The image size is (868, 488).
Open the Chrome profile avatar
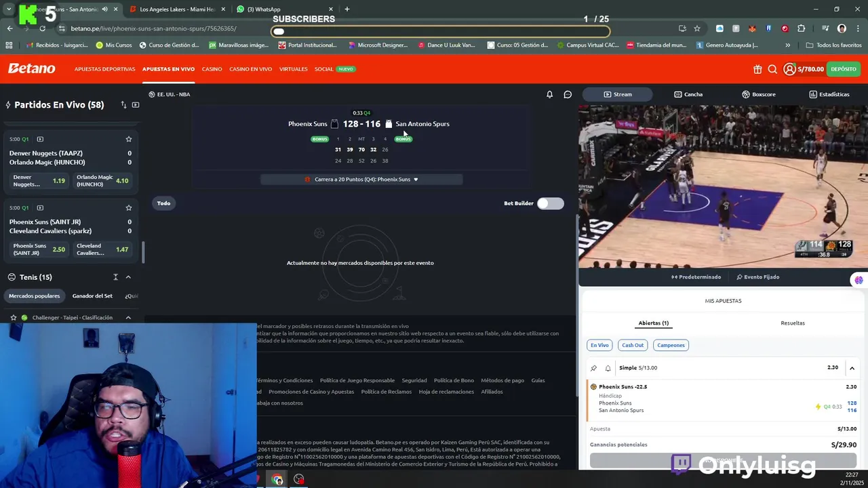pos(842,28)
